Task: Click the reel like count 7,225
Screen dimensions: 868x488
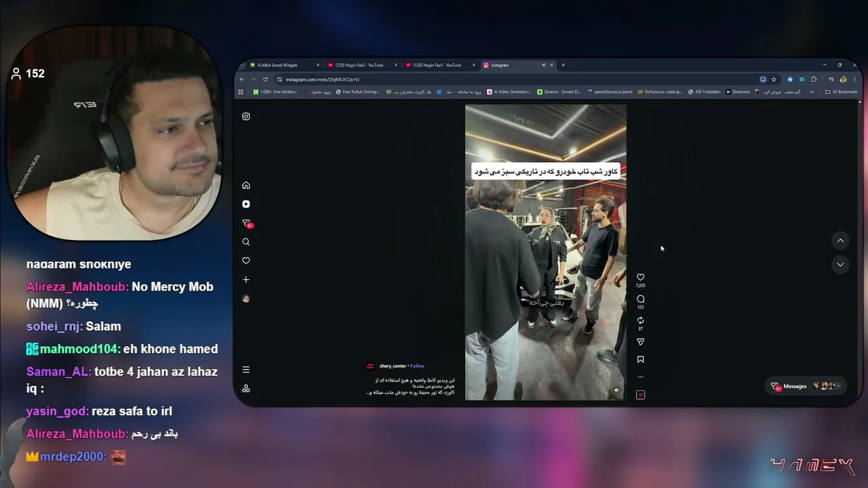Action: click(640, 286)
